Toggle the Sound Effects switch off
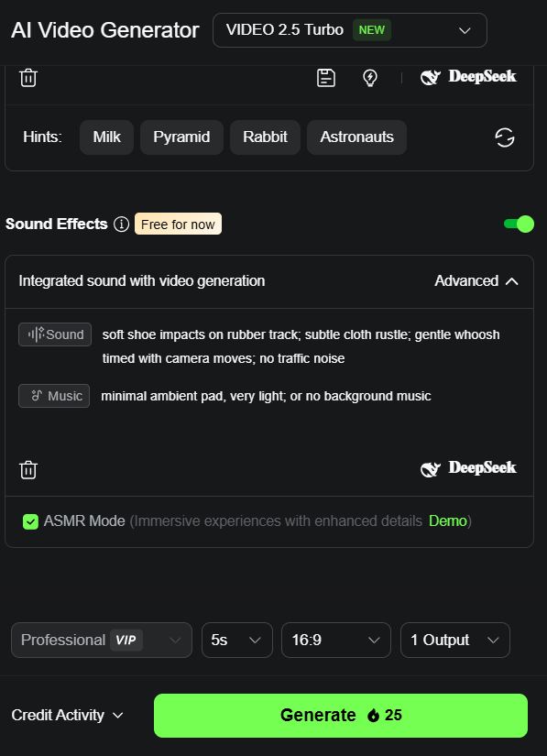 (x=519, y=225)
